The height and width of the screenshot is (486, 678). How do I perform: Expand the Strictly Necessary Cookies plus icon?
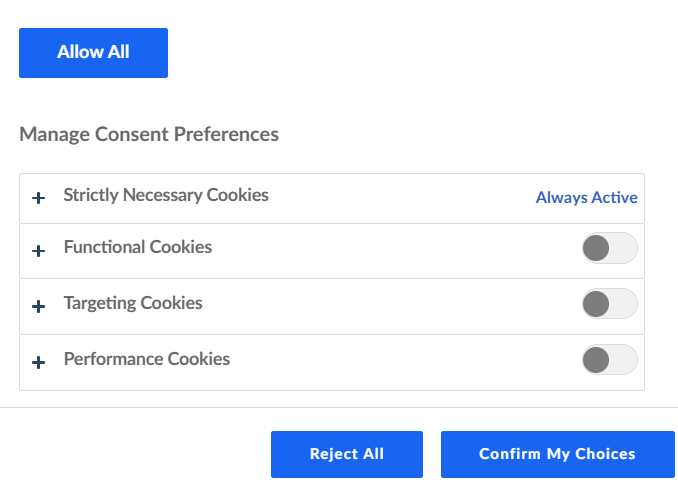click(x=39, y=198)
